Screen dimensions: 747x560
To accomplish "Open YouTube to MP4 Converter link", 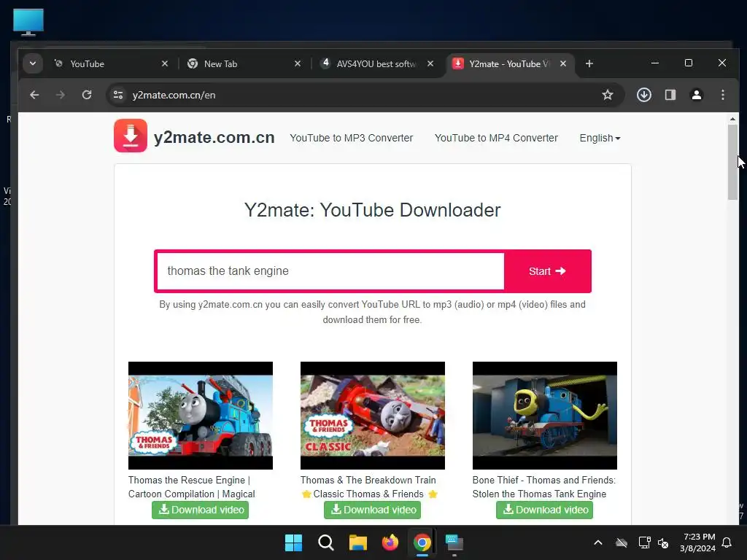I will pos(496,138).
